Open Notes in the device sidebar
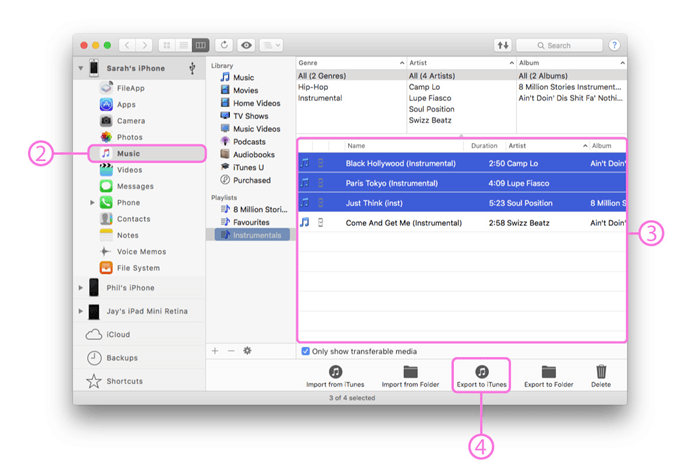Screen dimensions: 700x467 click(119, 235)
